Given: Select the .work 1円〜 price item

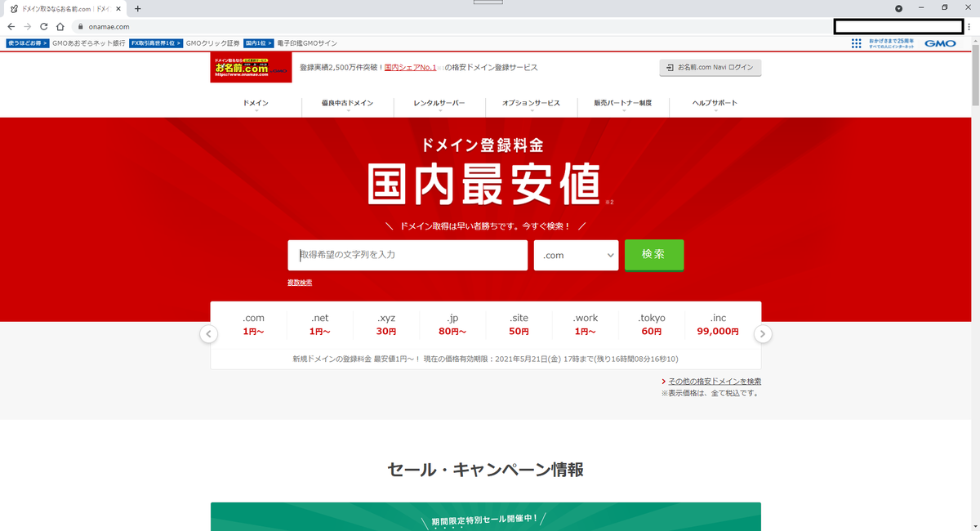Looking at the screenshot, I should (x=585, y=325).
